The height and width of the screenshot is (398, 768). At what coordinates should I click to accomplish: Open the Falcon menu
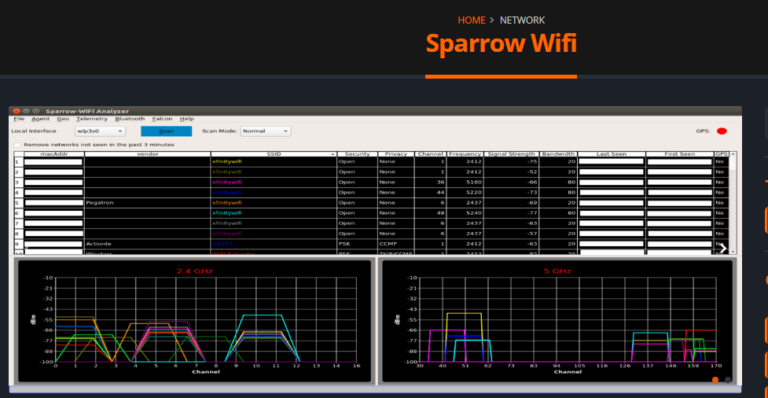pos(162,119)
